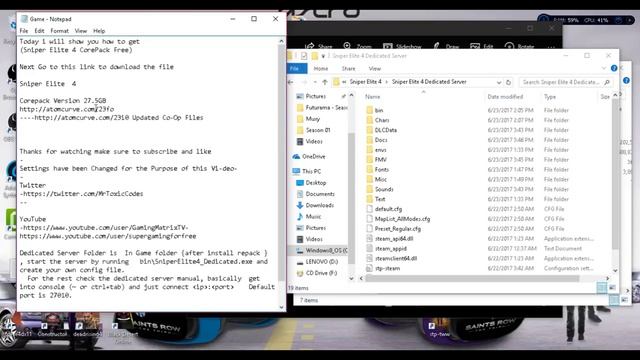Screen dimensions: 640x360
Task: Select the FMV folder icon
Action: tap(369, 160)
